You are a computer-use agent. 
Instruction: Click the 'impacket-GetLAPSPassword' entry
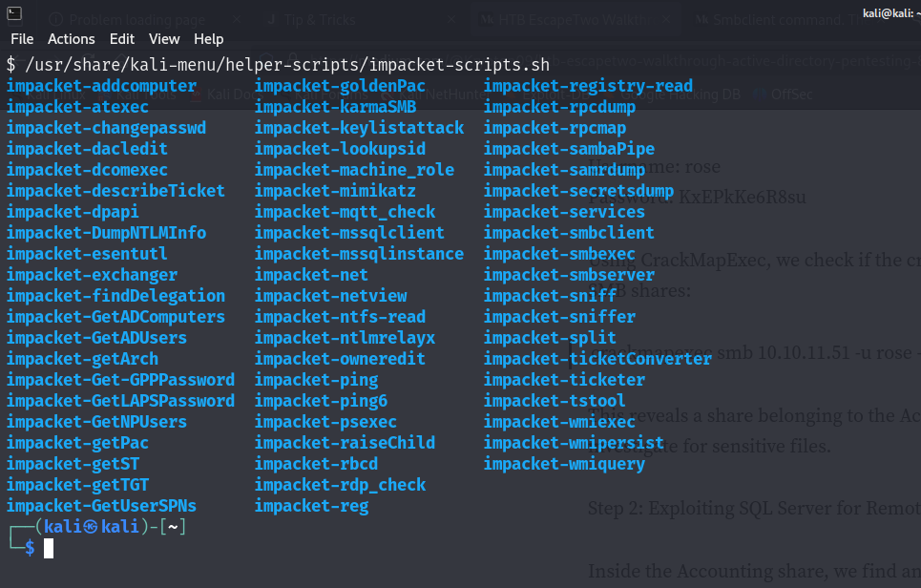click(x=120, y=401)
